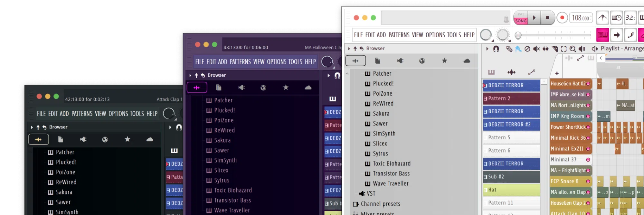Add a playlist tab with the plus button

557,73
